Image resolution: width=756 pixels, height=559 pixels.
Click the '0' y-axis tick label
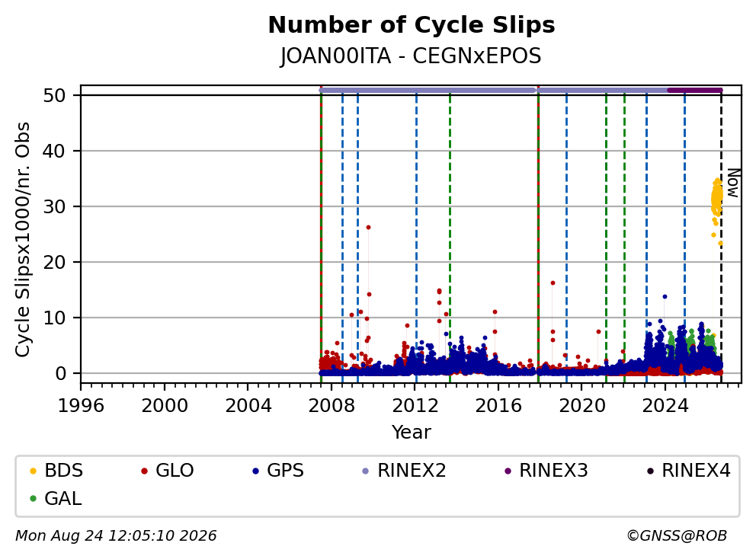[60, 373]
